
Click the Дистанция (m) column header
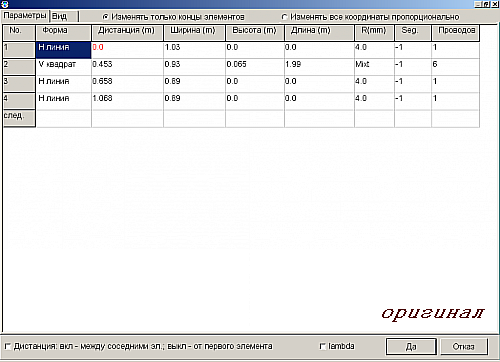pyautogui.click(x=127, y=33)
